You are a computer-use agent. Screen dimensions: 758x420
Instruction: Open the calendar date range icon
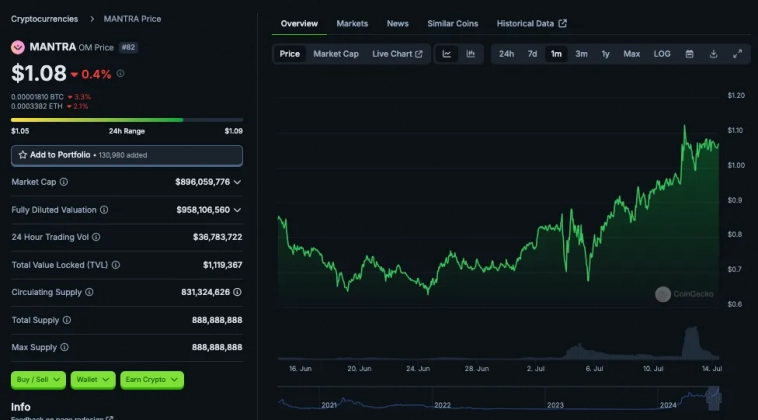(689, 54)
